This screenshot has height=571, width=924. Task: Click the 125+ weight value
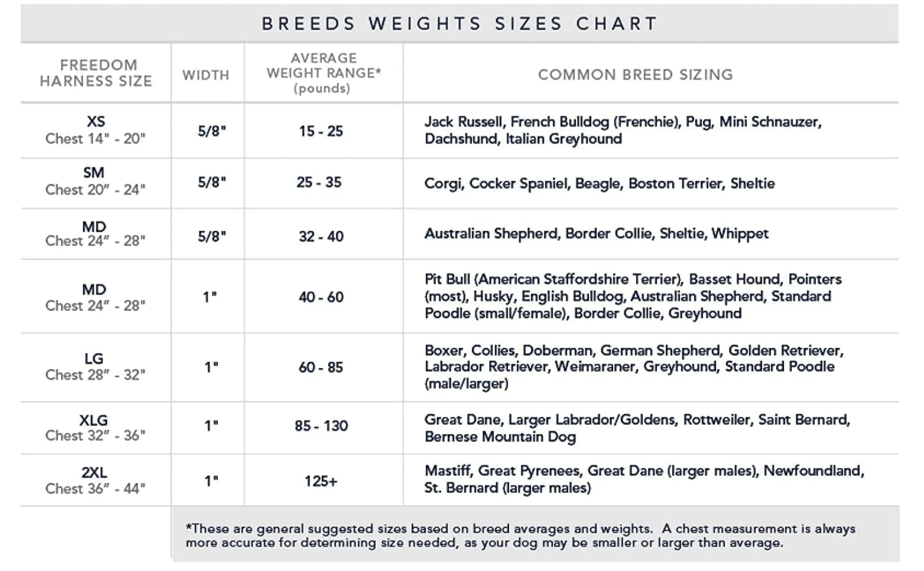(x=321, y=482)
